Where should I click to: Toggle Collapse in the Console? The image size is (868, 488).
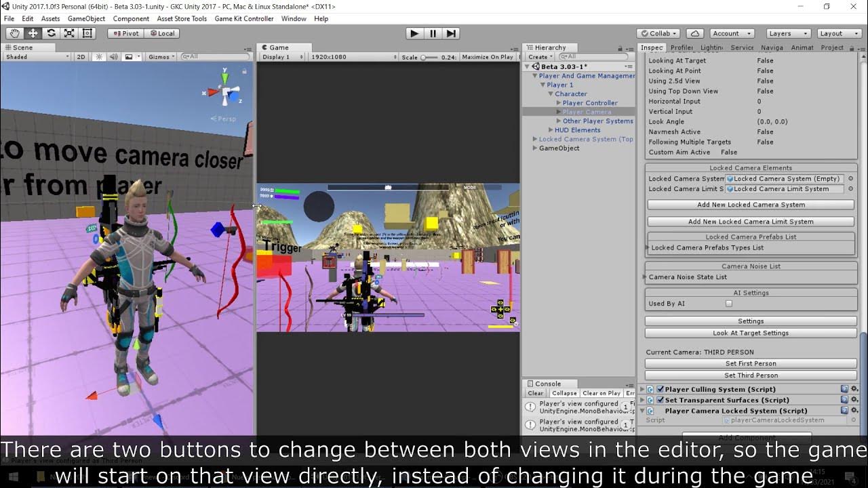pyautogui.click(x=564, y=393)
